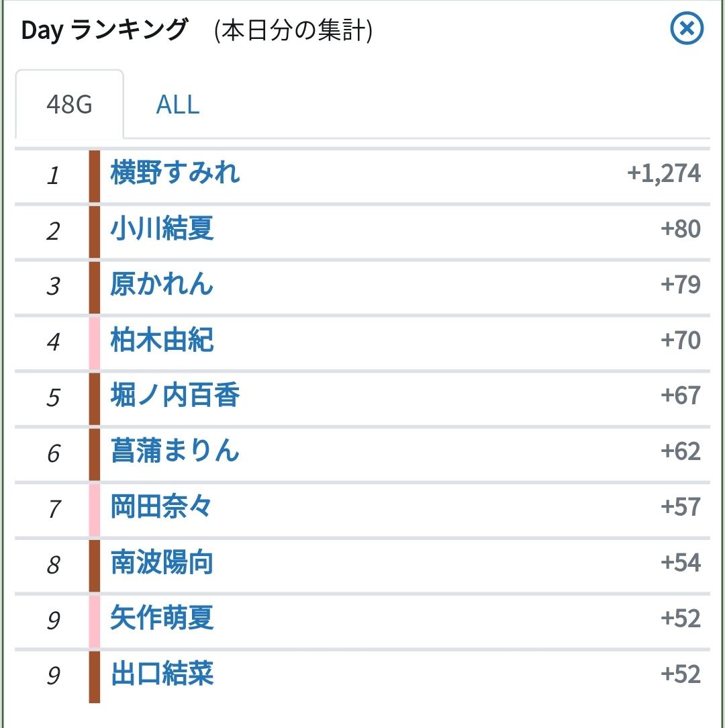Open 出口結菜 profile link
This screenshot has height=728, width=725.
(x=162, y=674)
